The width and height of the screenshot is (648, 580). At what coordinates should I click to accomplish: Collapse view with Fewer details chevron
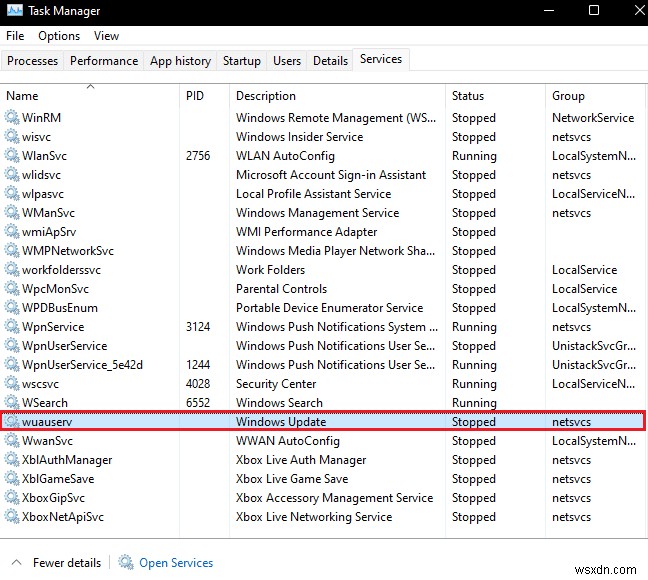click(x=17, y=562)
